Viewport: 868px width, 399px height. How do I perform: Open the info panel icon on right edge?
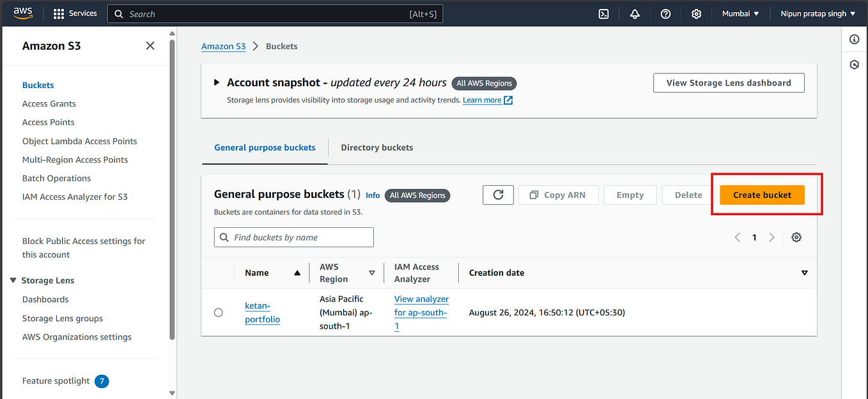[855, 40]
